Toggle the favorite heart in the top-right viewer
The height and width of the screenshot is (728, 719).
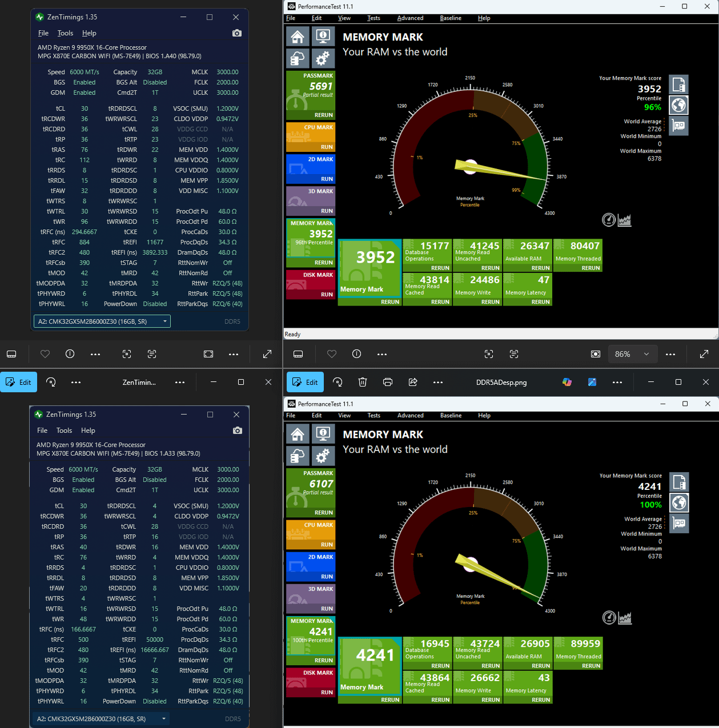click(x=332, y=354)
